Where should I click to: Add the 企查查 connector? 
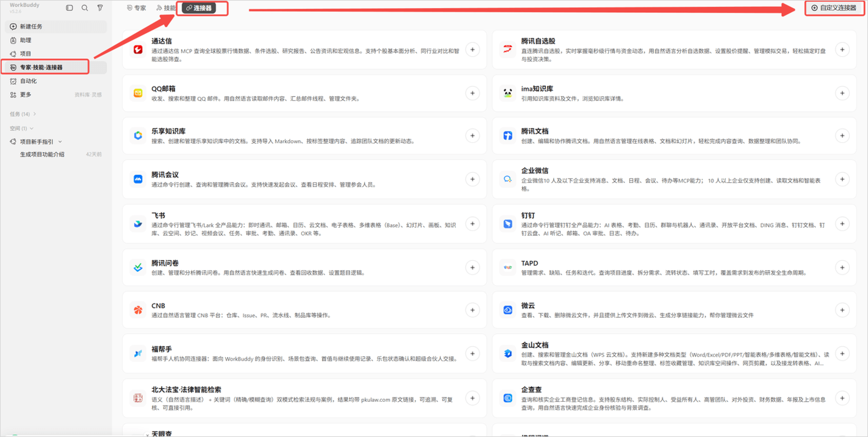pos(842,398)
